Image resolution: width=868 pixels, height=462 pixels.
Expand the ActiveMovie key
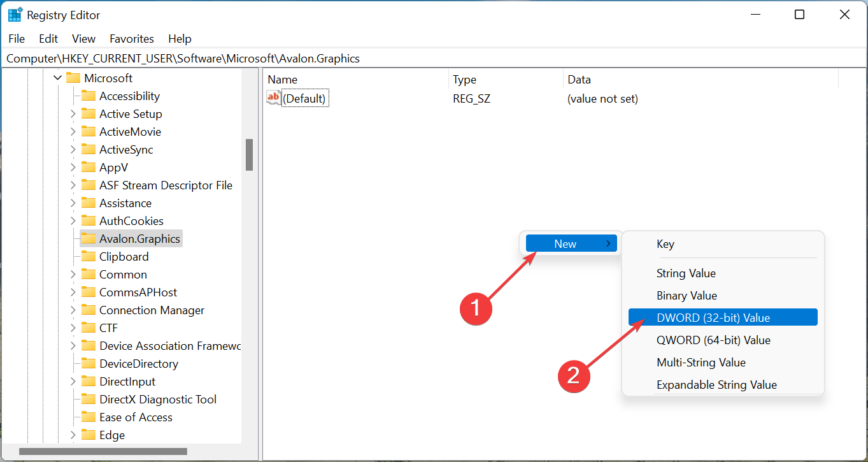click(x=73, y=132)
